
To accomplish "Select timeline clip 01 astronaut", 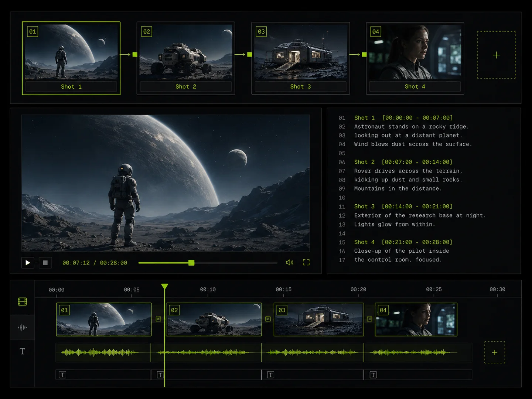I will [104, 320].
